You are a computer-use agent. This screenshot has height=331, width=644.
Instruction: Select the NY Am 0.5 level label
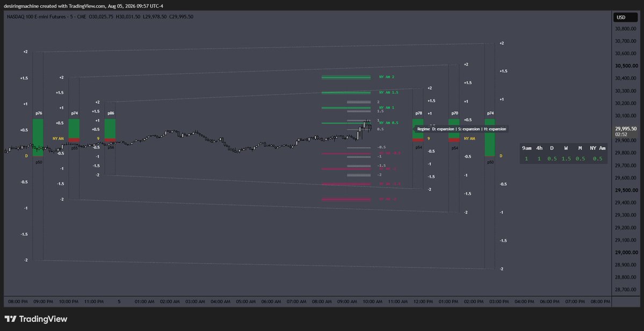388,123
